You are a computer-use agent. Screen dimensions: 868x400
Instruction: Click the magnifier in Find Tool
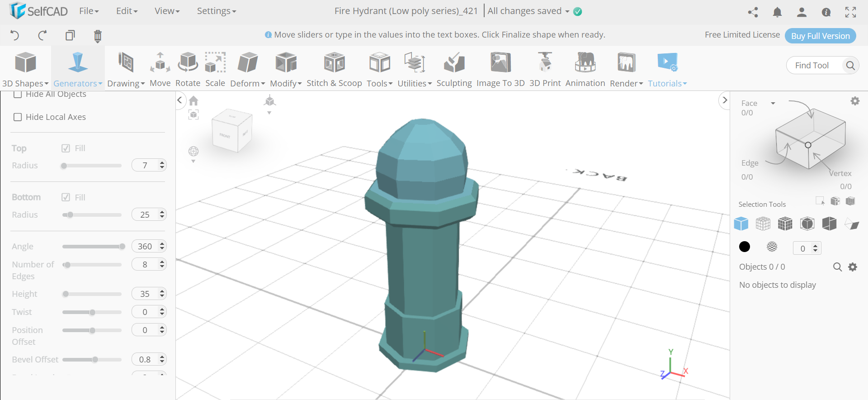point(850,66)
